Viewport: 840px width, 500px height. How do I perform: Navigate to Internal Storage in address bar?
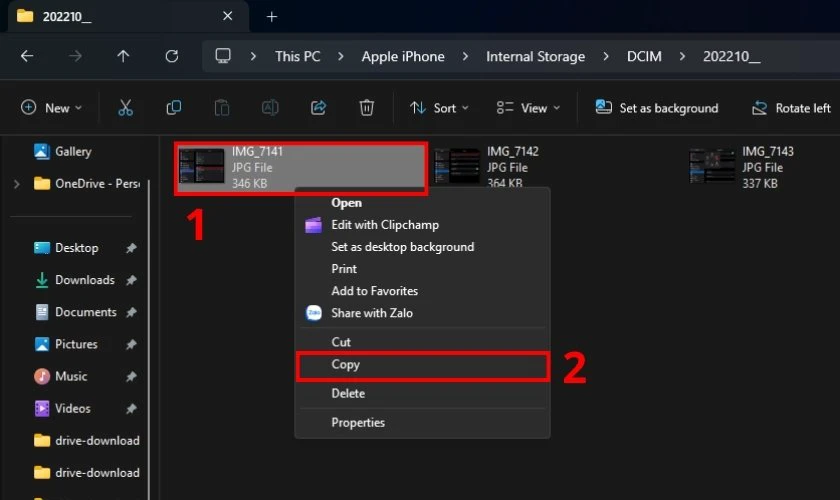(x=536, y=56)
